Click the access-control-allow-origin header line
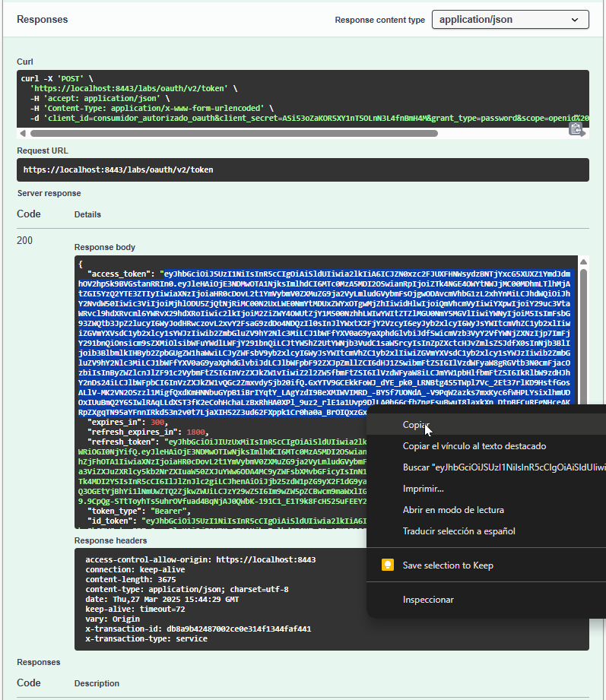 point(201,560)
